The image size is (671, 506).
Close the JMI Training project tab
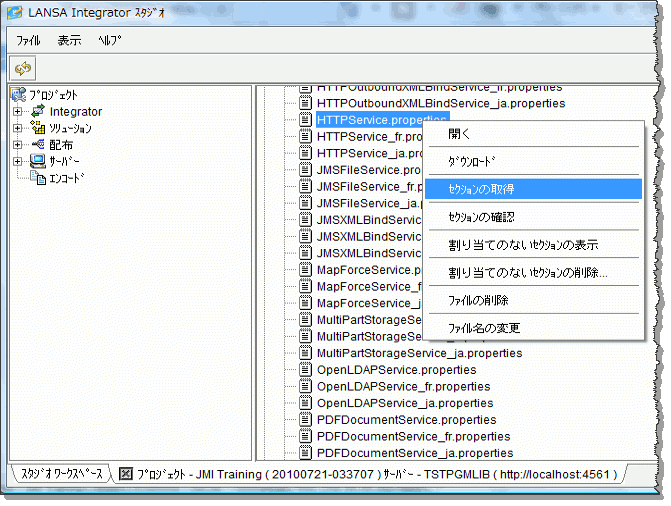(125, 474)
